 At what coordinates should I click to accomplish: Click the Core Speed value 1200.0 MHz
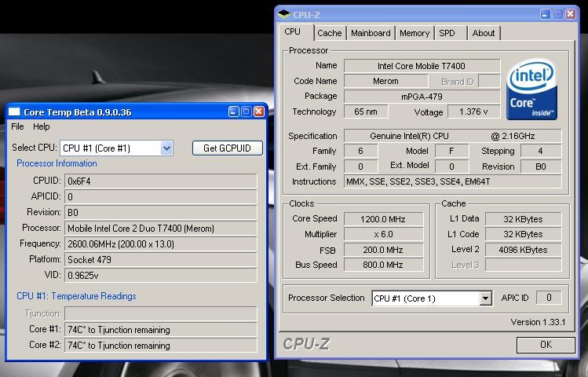click(x=383, y=219)
